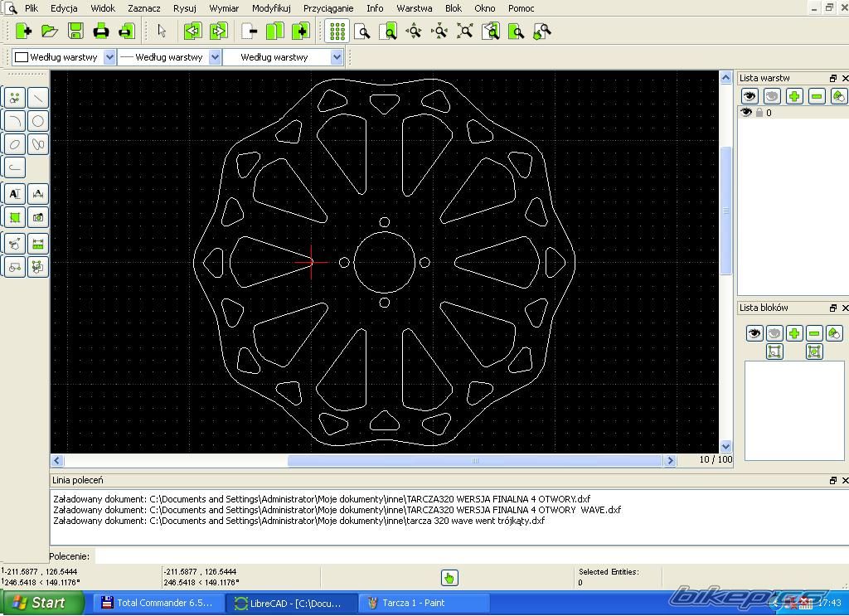Screen dimensions: 849x616
Task: Open print preview in the main toolbar
Action: coord(127,31)
